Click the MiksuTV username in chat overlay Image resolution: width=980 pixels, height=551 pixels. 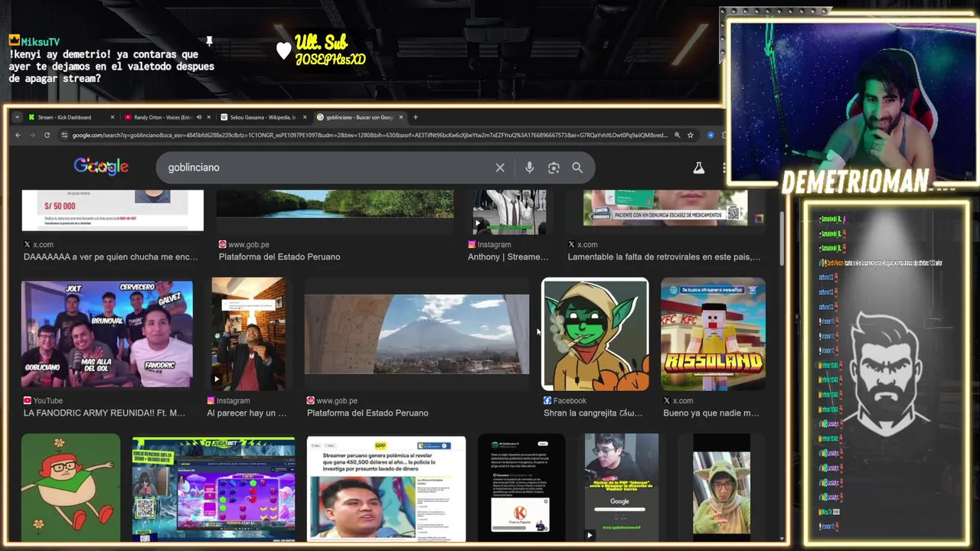(x=40, y=41)
